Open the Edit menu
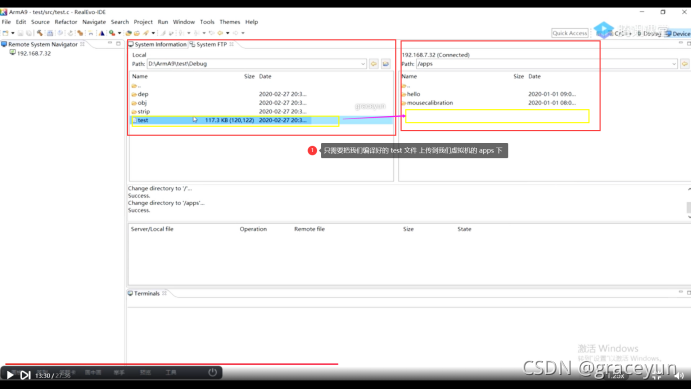The image size is (692, 389). (21, 22)
